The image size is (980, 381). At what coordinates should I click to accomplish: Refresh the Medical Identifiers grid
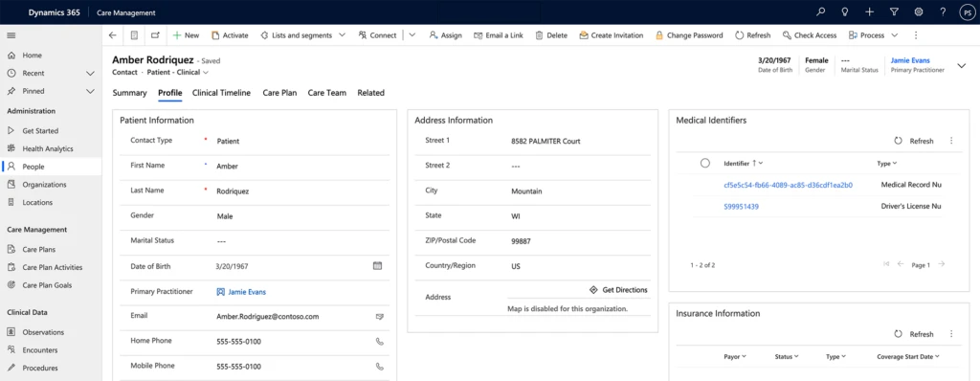coord(914,141)
